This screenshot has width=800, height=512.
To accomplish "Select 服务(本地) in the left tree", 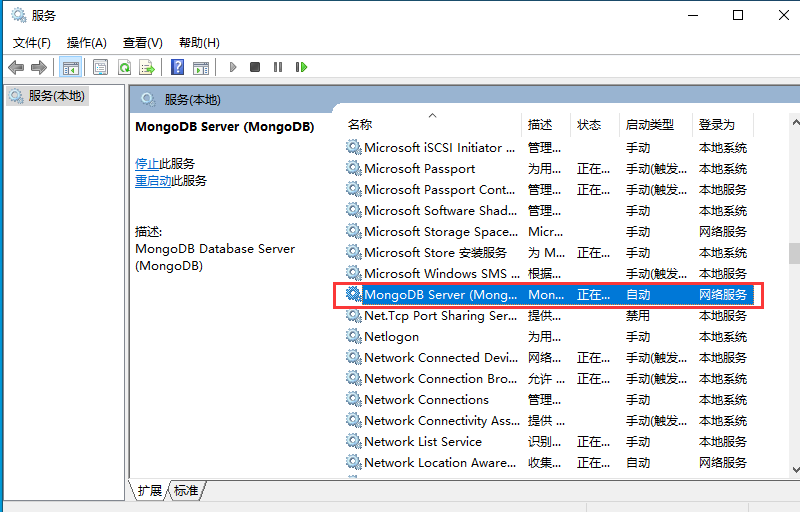I will tap(56, 96).
